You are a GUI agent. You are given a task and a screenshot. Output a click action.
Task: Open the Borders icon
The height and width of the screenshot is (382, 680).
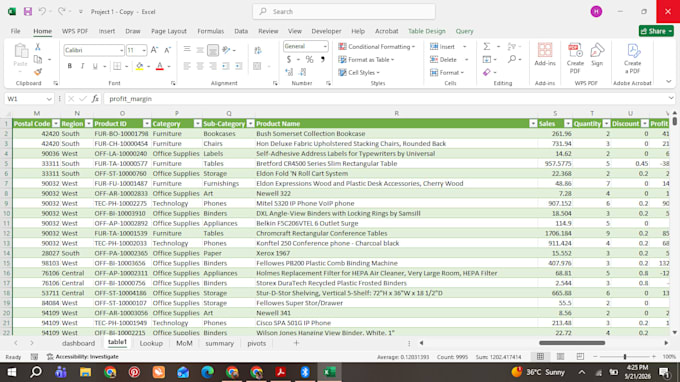point(117,66)
